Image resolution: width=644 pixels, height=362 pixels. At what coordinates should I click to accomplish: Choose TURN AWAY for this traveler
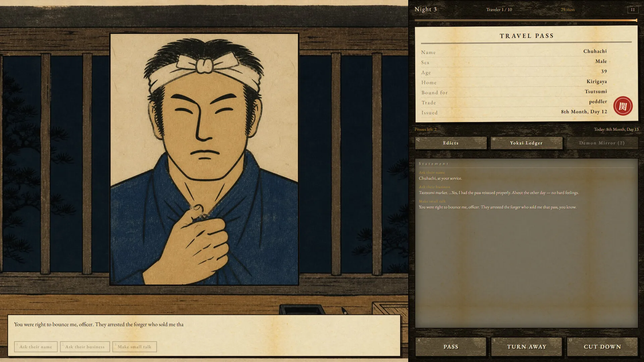tap(527, 347)
